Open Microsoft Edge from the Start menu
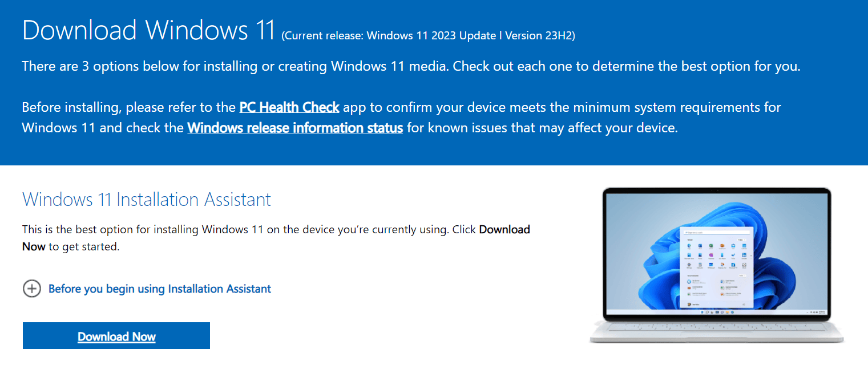868x369 pixels. (x=689, y=246)
